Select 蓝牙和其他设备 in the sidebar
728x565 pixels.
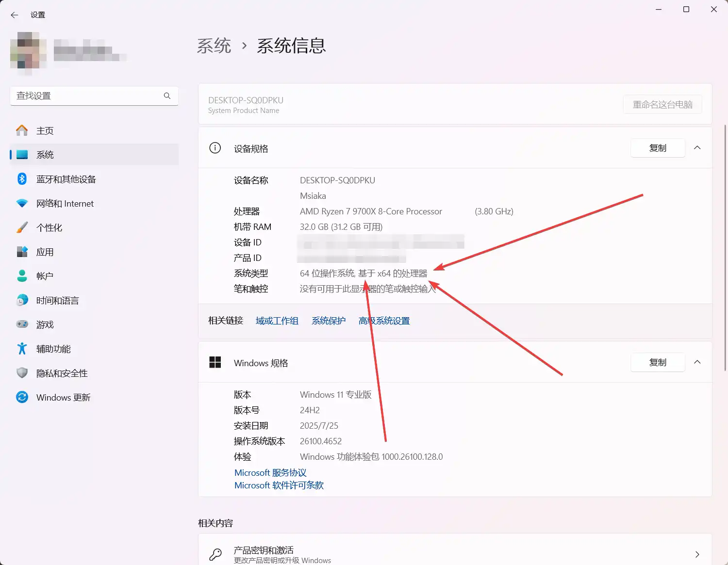coord(94,179)
